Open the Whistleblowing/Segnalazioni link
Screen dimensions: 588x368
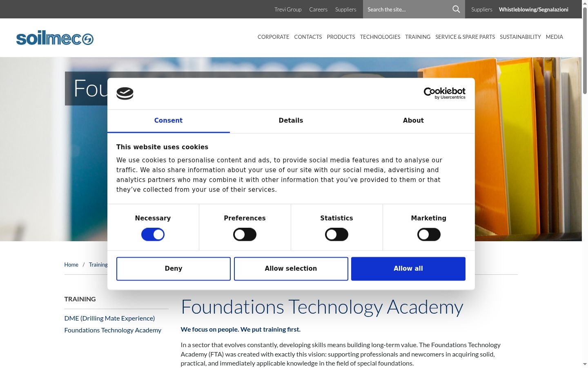(x=534, y=9)
